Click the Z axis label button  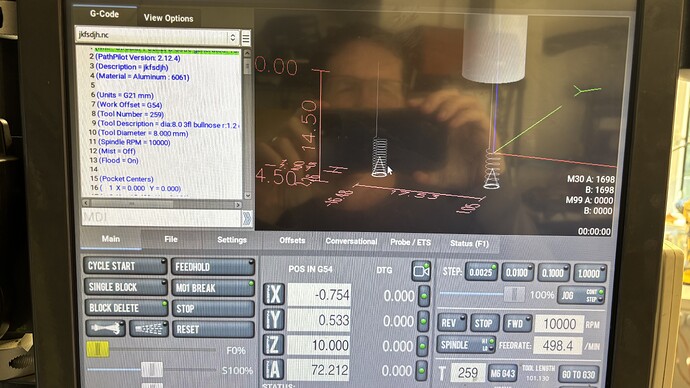click(x=274, y=344)
